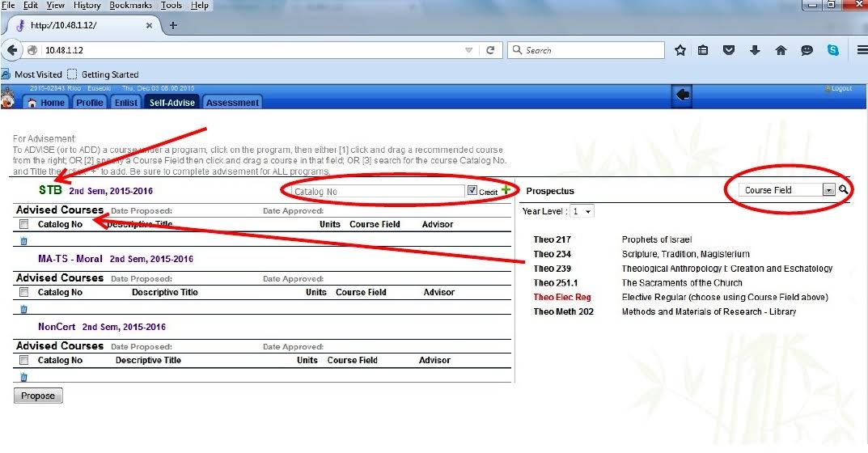Reload the page with the refresh icon
Viewport: 868px width, 453px height.
490,50
